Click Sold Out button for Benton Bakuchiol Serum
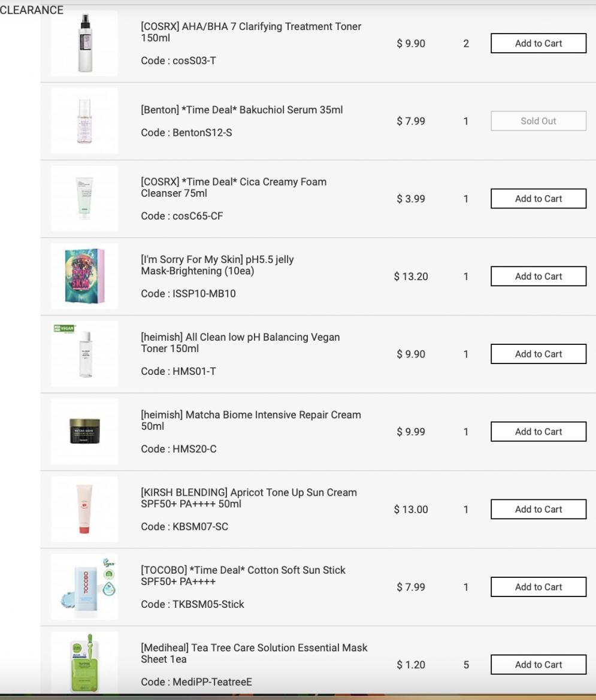Viewport: 596px width, 700px height. (x=538, y=121)
